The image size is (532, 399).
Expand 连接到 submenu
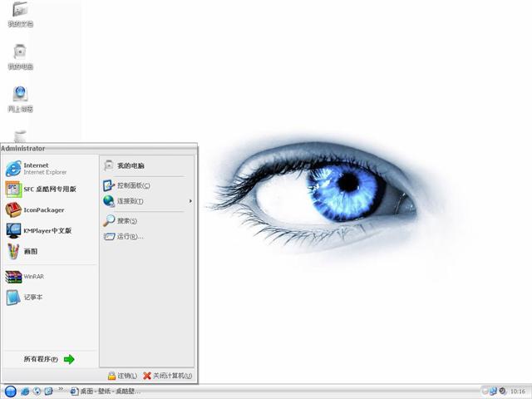[147, 201]
